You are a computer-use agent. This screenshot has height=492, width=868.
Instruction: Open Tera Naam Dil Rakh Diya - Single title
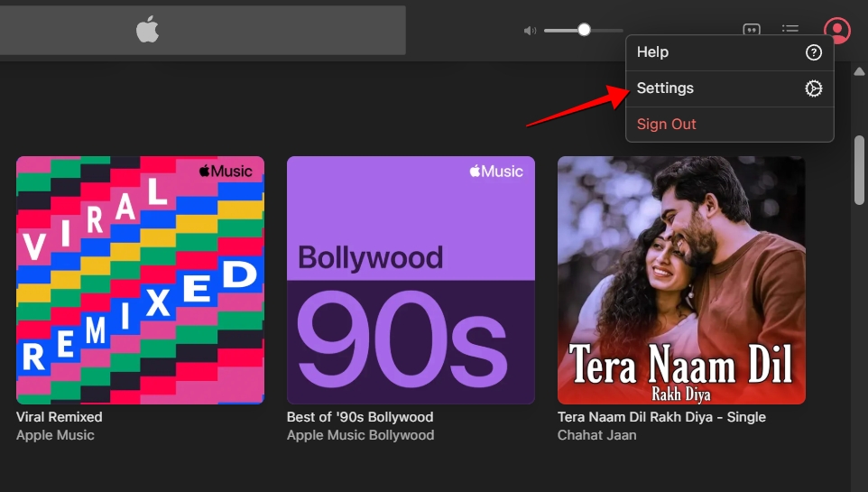[x=661, y=417]
